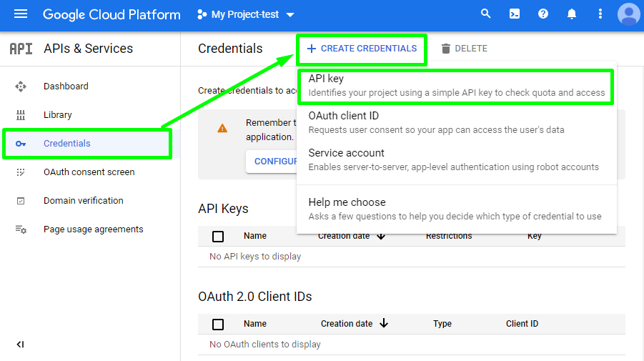
Task: Click the plus icon on Create Credentials
Action: pyautogui.click(x=312, y=49)
